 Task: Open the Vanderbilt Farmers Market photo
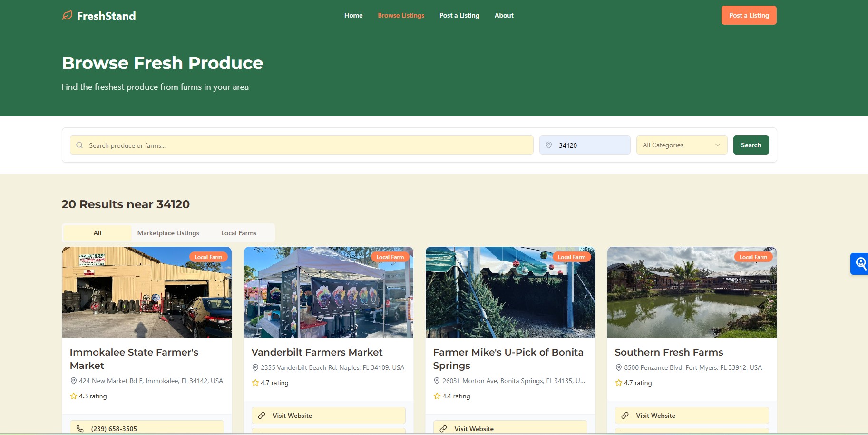click(x=328, y=292)
